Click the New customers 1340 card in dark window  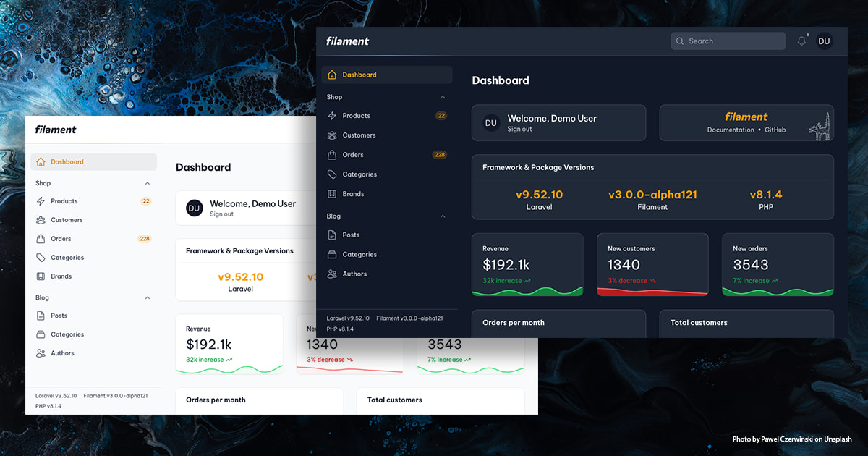tap(652, 264)
